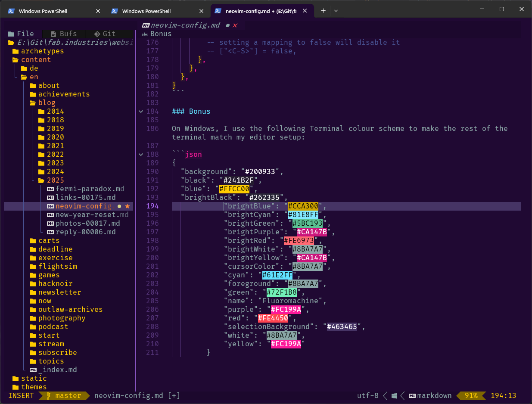Screen dimensions: 532x404
Task: Click the #5BC193 brightGreen color highlight
Action: [x=308, y=223]
